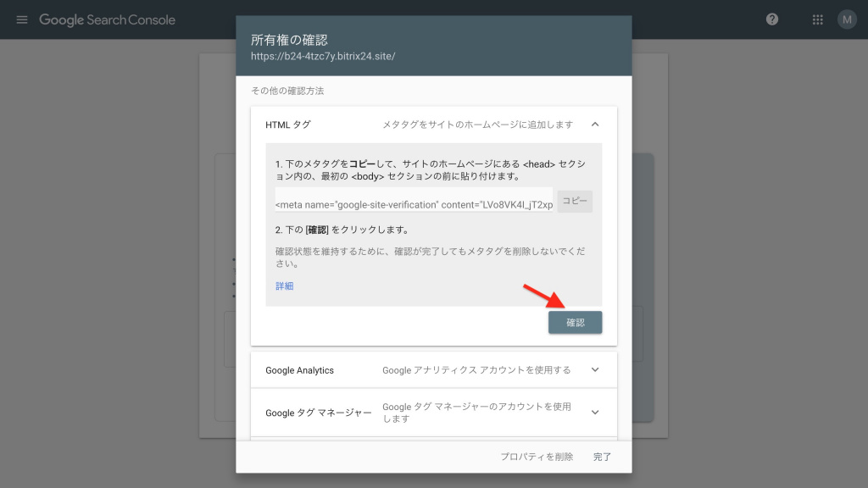
Task: Click the Google Search Console logo
Action: click(107, 20)
